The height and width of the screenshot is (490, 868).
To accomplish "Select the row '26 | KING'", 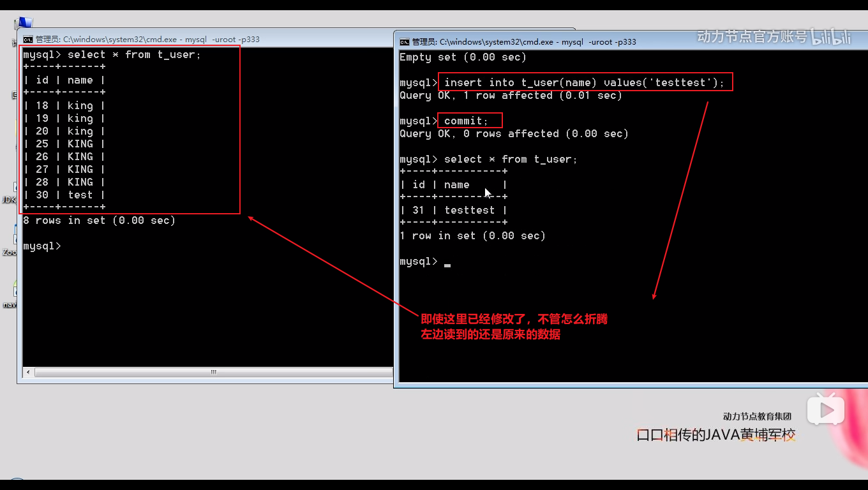I will coord(64,157).
